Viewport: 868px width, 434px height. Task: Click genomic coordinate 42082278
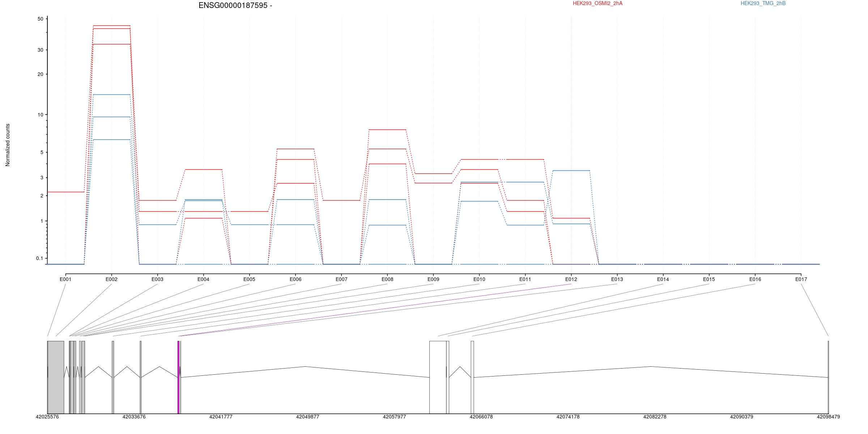tap(655, 417)
